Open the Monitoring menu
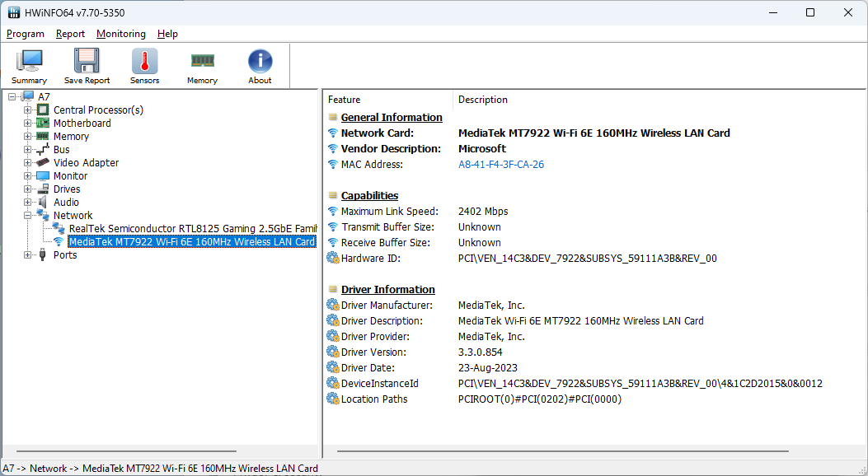868x476 pixels. (x=120, y=34)
